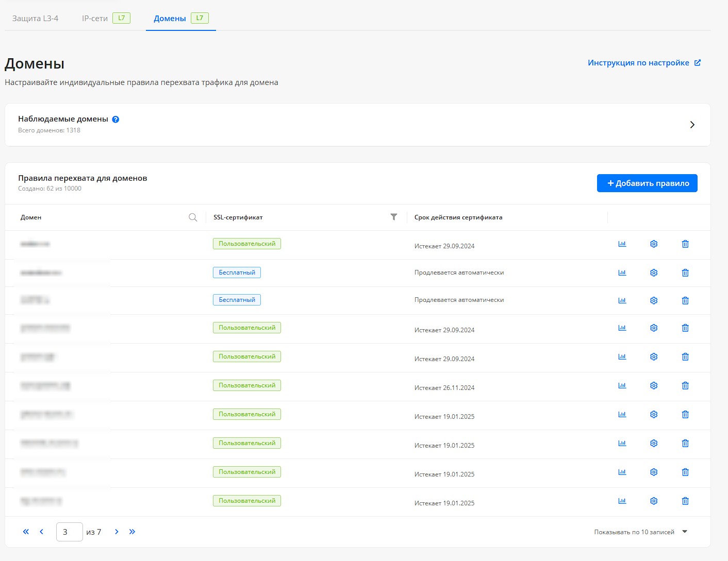Open settings gear for row expiring 26.11.2024
Image resolution: width=728 pixels, height=561 pixels.
654,385
